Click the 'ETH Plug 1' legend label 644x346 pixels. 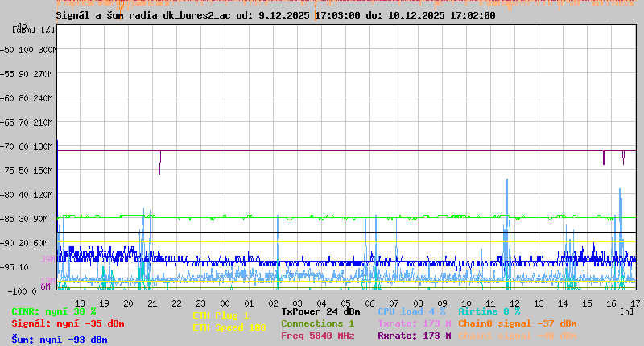click(221, 315)
